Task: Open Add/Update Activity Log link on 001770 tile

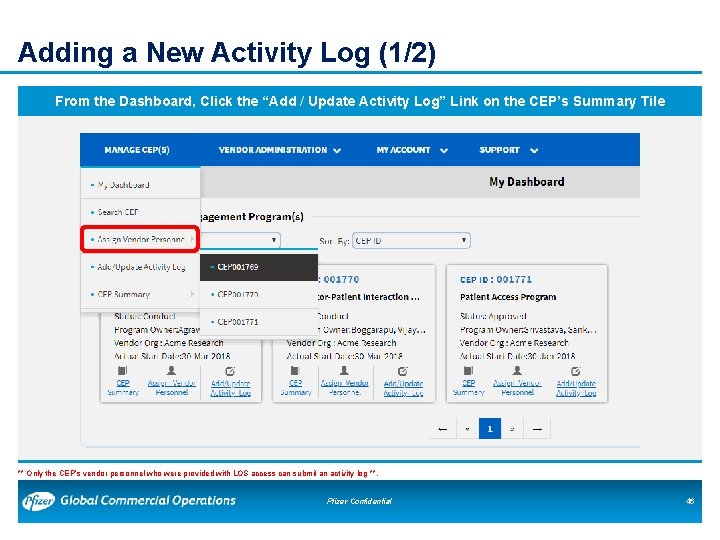Action: pyautogui.click(x=403, y=388)
